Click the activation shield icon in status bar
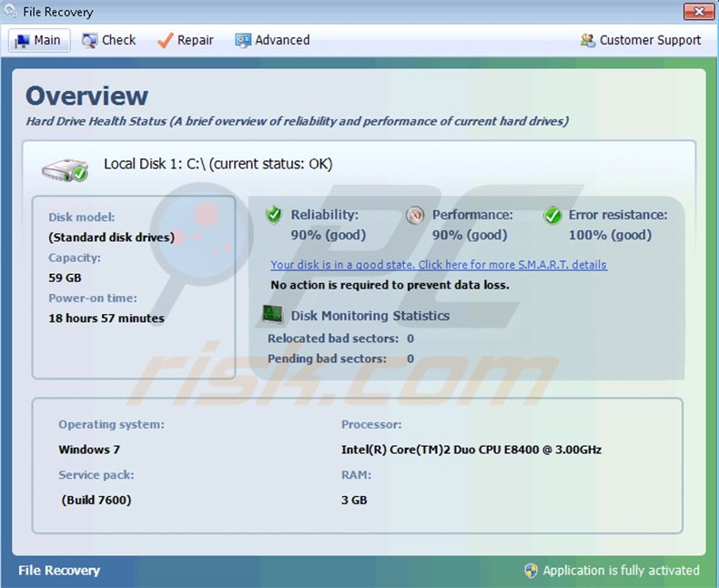Viewport: 719px width, 588px height. coord(531,571)
